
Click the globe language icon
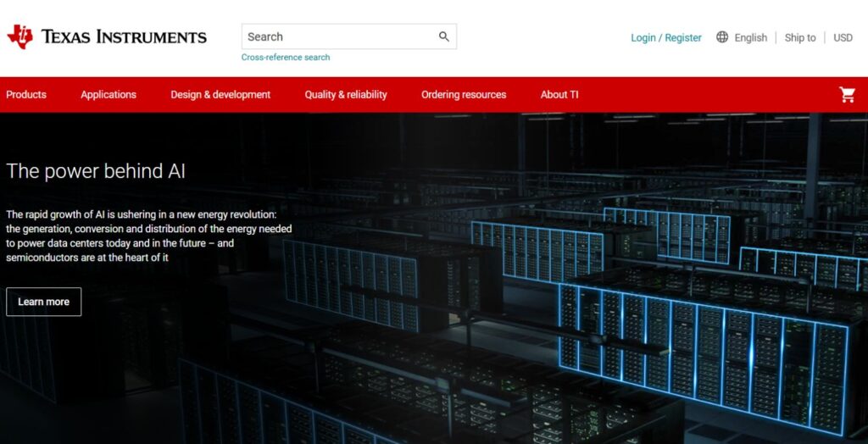(x=722, y=37)
